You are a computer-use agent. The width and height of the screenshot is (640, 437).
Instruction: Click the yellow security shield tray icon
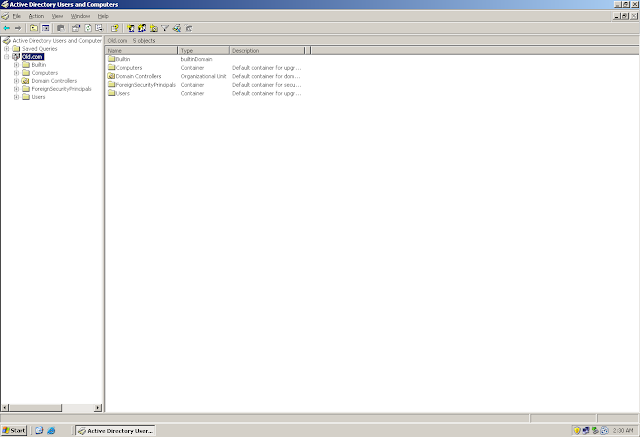click(577, 430)
